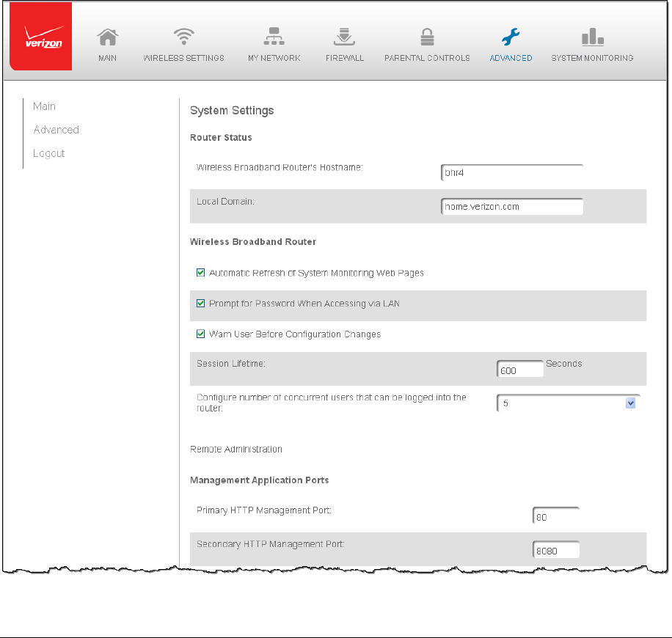This screenshot has height=638, width=672.
Task: Click the Wireless Broadband Router's Hostname label
Action: point(280,167)
